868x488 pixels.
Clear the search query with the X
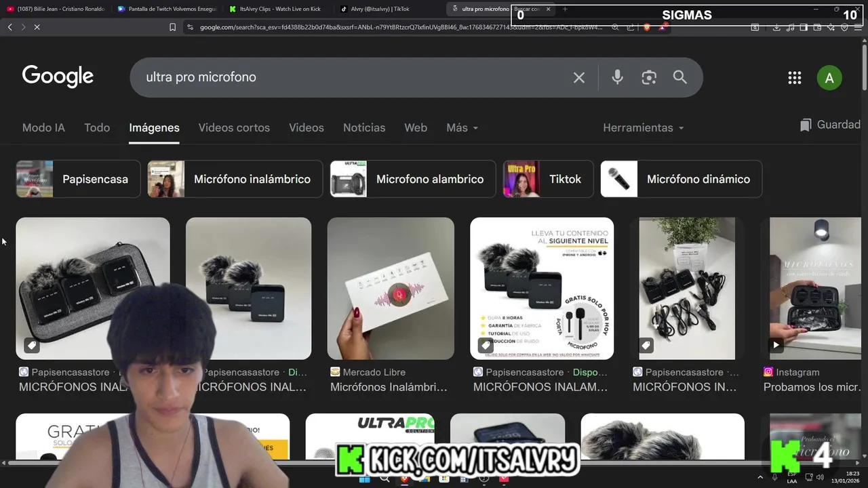click(x=578, y=77)
